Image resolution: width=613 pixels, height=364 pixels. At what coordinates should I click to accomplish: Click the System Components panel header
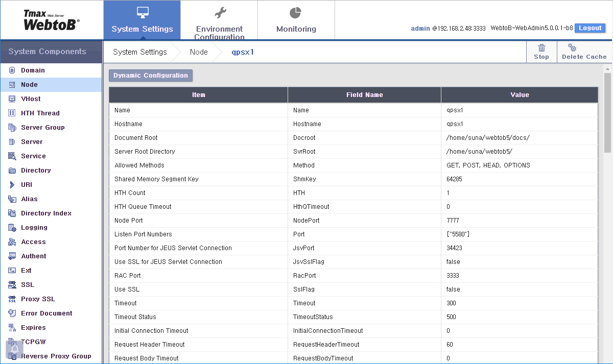click(51, 52)
